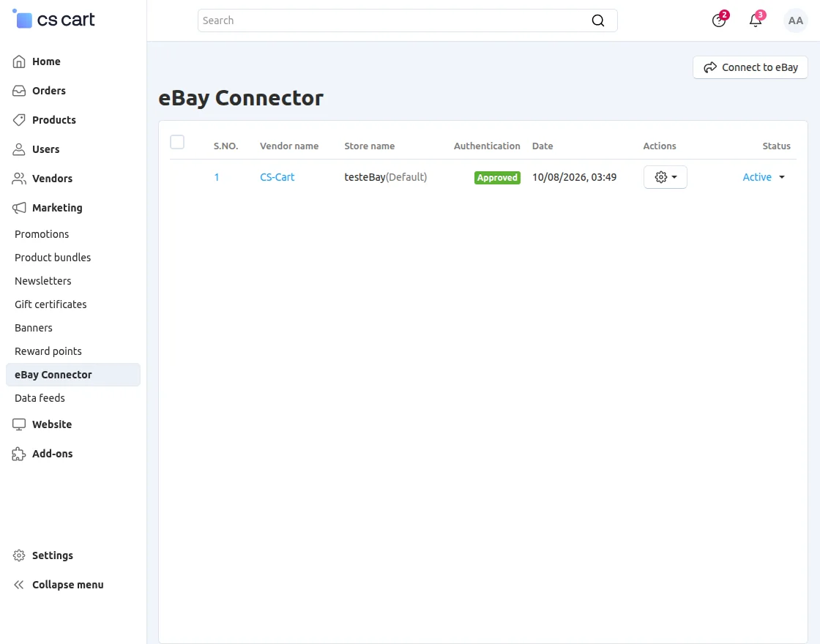Click the date 10/08/2026, 03:49

(x=574, y=177)
